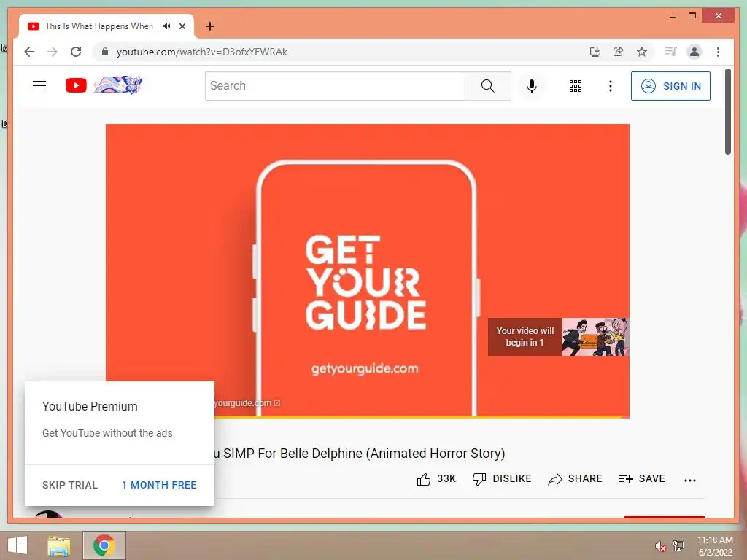747x560 pixels.
Task: Open the Windows Start button
Action: pos(18,545)
